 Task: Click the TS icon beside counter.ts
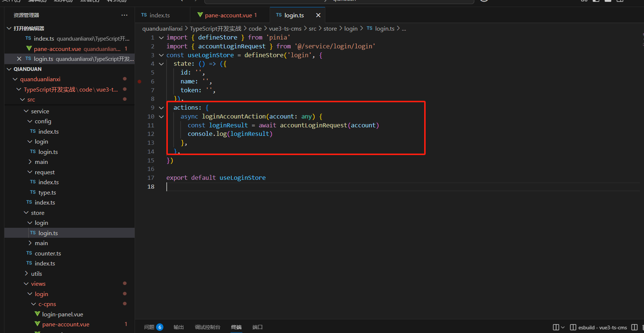[29, 253]
